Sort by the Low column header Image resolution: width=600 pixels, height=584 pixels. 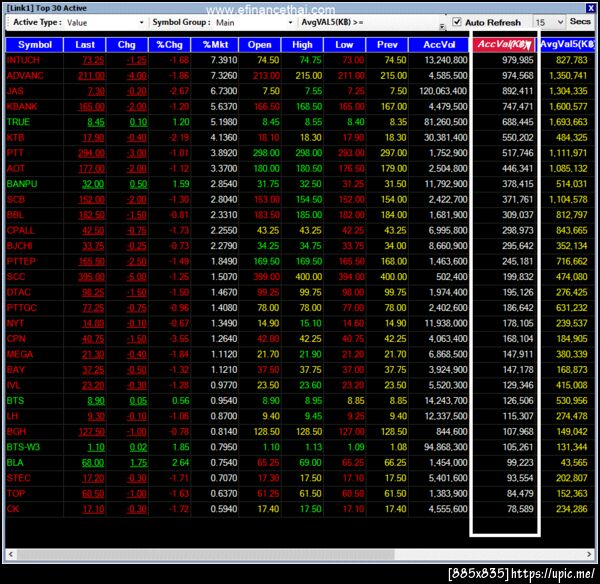click(344, 45)
